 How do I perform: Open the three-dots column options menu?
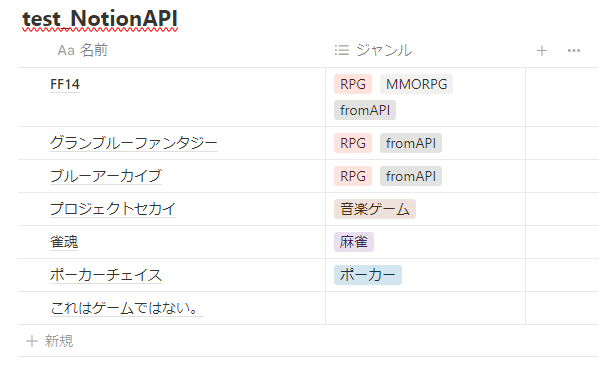[x=574, y=50]
